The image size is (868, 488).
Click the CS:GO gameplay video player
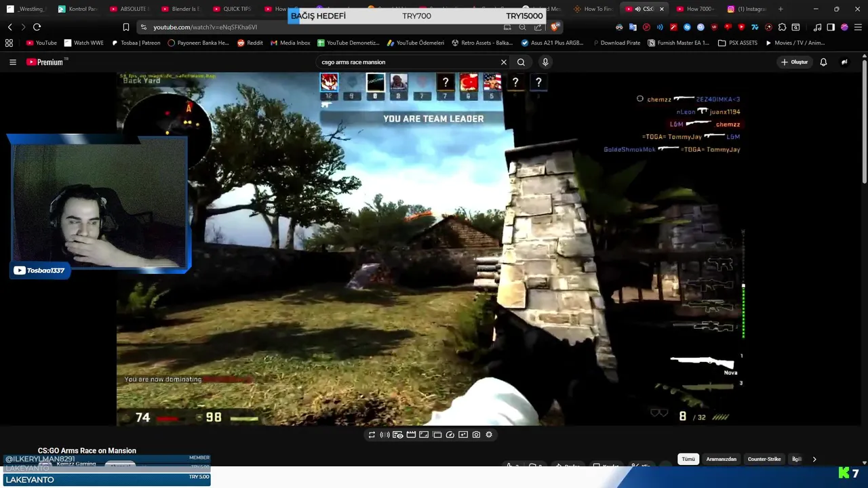tap(431, 249)
